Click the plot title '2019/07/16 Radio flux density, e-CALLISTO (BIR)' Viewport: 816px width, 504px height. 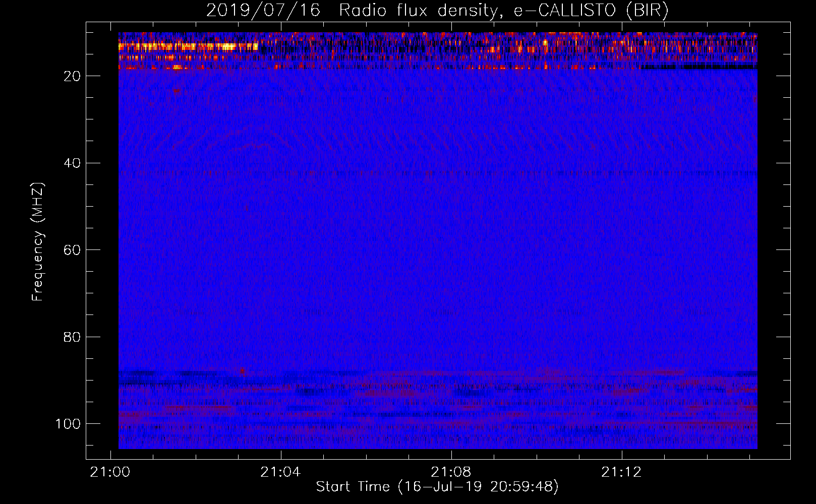(437, 10)
